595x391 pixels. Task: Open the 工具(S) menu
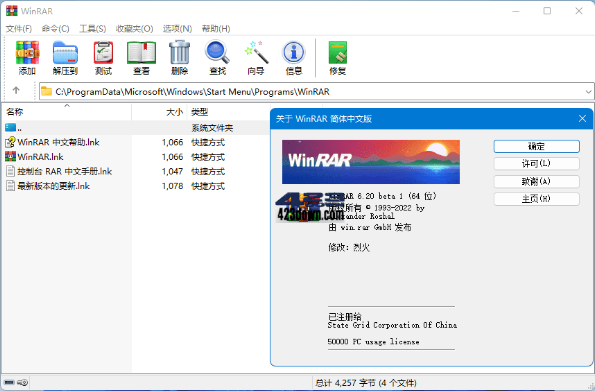[x=93, y=28]
